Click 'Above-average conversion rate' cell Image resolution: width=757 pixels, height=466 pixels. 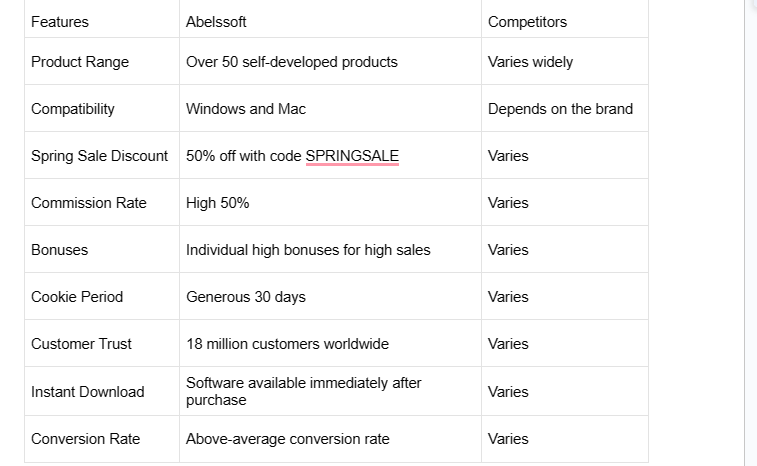click(x=330, y=439)
